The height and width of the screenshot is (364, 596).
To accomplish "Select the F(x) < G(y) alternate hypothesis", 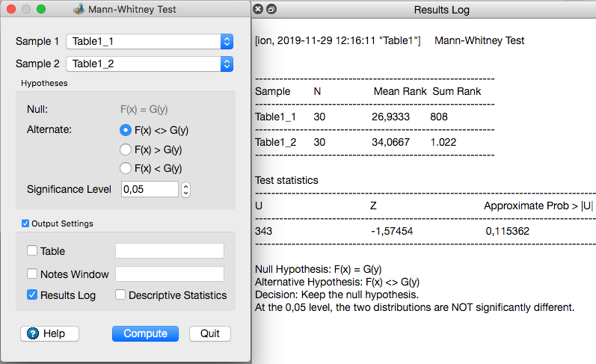I will (126, 168).
